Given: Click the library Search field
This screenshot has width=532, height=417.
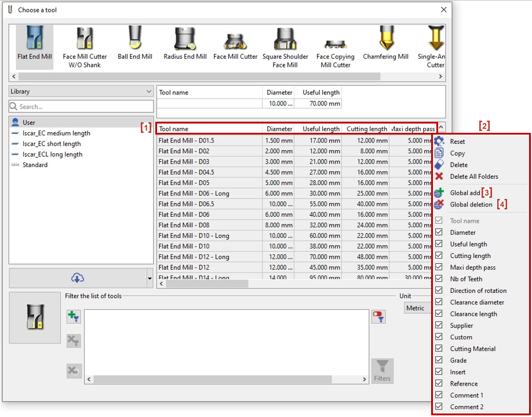Looking at the screenshot, I should tap(81, 107).
